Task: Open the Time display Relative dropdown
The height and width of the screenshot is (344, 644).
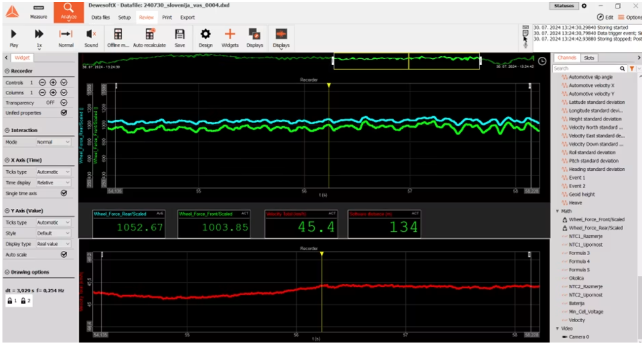Action: point(54,183)
